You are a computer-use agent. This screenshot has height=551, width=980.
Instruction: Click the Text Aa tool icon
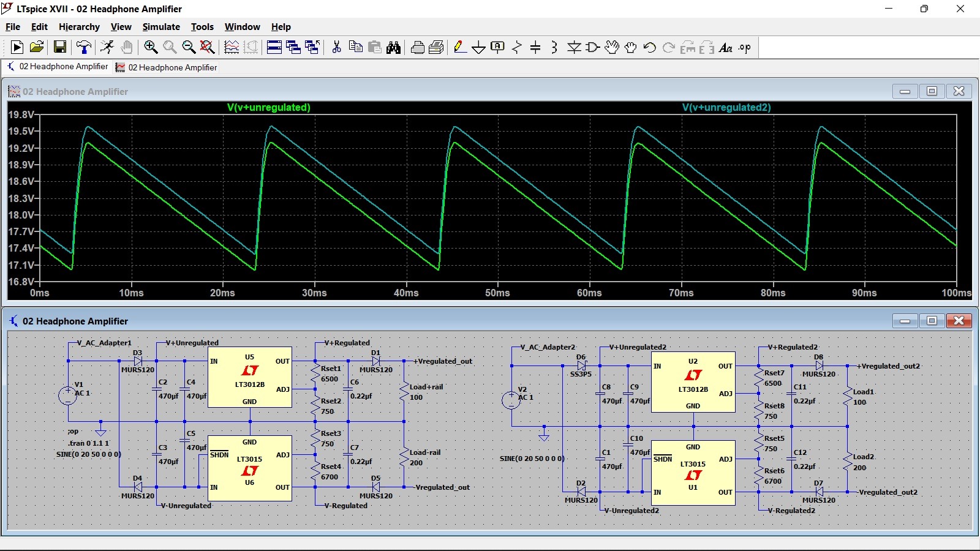726,47
